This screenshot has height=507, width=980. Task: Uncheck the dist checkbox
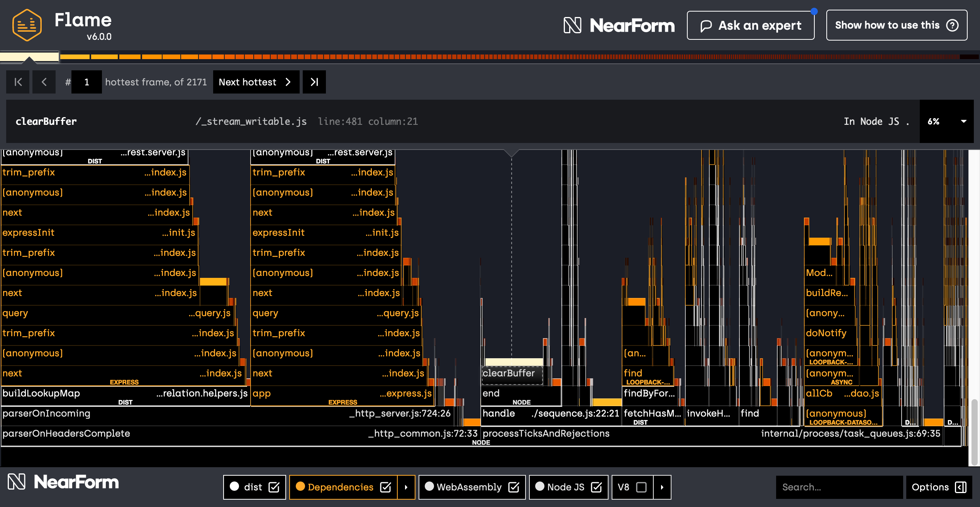coord(274,487)
